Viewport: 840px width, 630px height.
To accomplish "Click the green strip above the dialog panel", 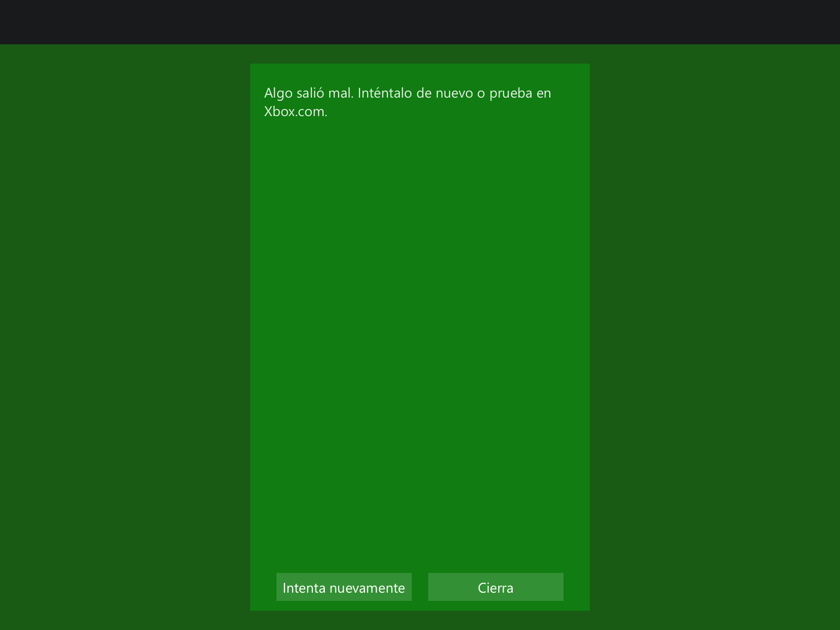I will pyautogui.click(x=420, y=54).
